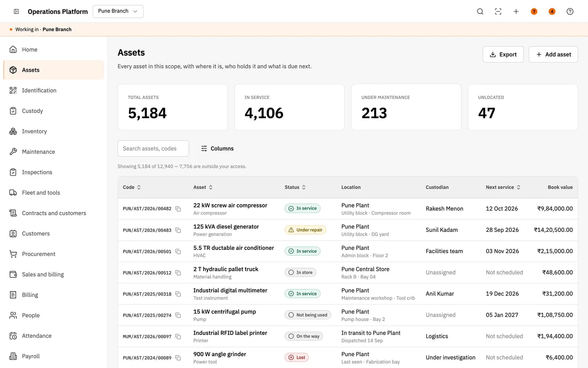Open Maintenance in the sidebar

[x=54, y=152]
